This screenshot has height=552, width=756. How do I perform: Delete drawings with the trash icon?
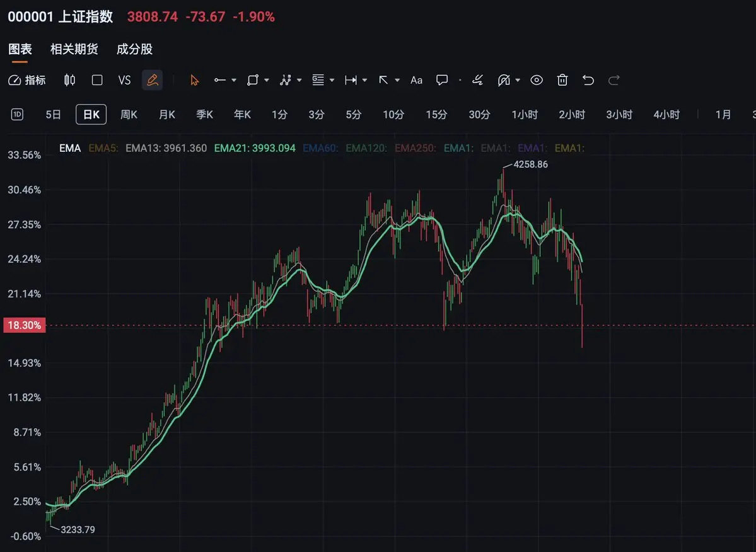click(562, 80)
